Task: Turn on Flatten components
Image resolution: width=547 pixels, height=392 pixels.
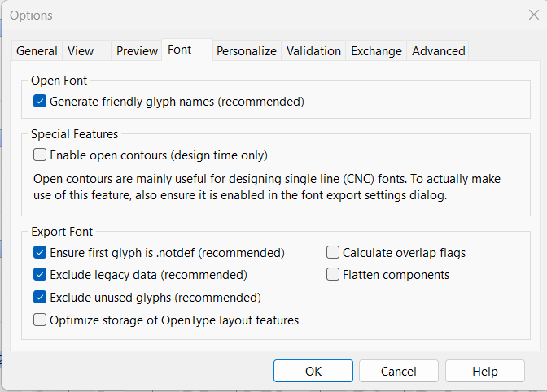Action: [x=333, y=275]
